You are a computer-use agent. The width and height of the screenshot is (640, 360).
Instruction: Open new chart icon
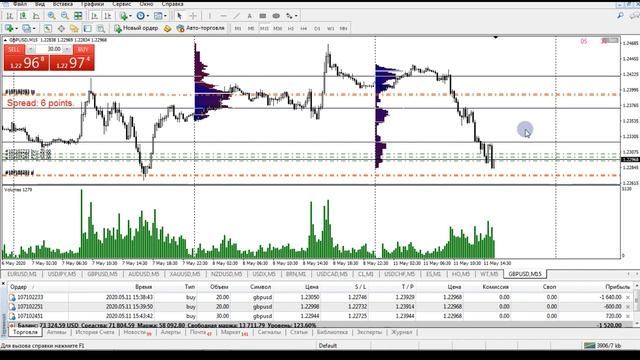[x=9, y=28]
